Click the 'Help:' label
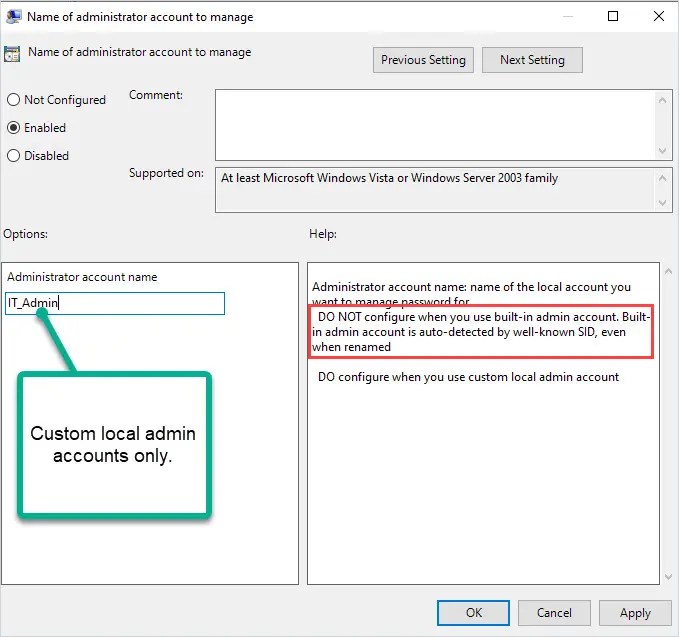Image resolution: width=679 pixels, height=637 pixels. click(323, 234)
